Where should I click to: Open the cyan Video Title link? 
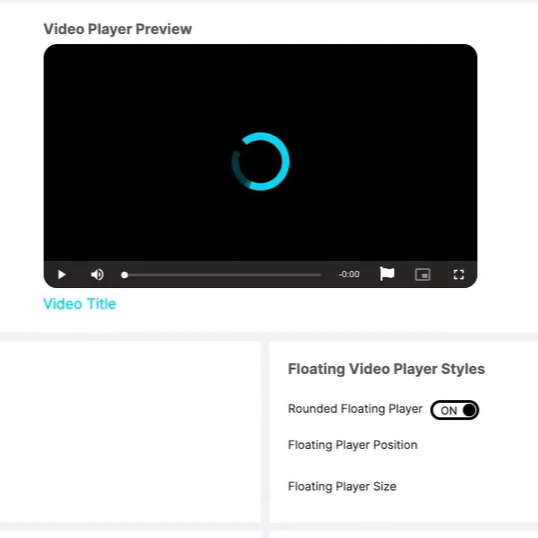tap(80, 304)
